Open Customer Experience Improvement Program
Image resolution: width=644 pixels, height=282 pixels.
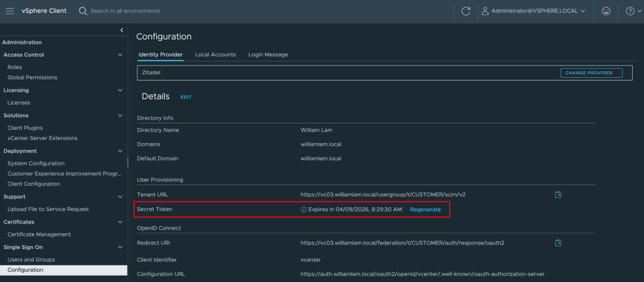click(x=64, y=174)
